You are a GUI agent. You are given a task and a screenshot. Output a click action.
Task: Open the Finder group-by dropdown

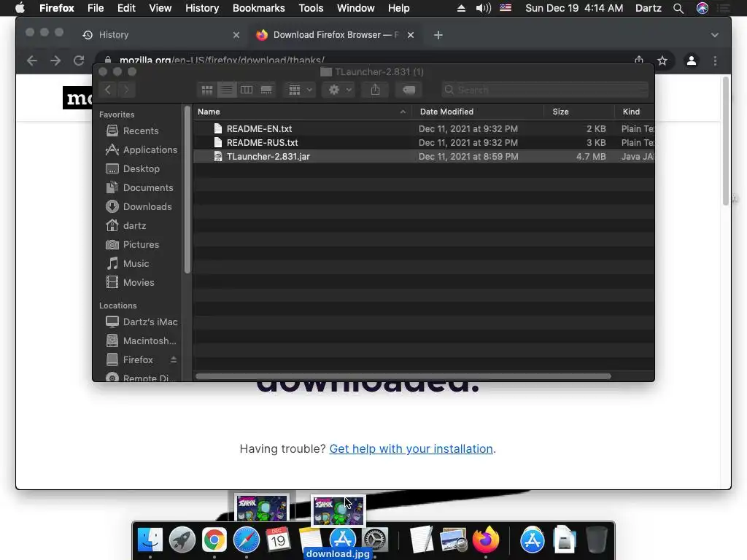(300, 90)
